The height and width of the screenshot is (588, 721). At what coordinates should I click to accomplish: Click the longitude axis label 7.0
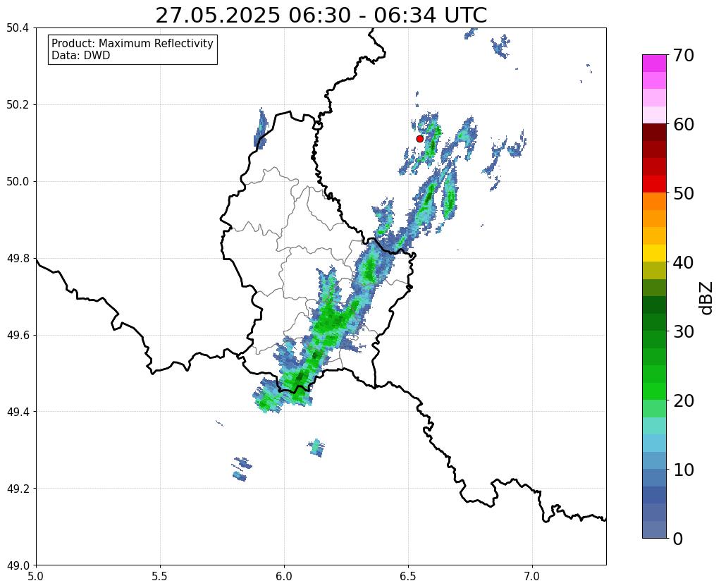pyautogui.click(x=532, y=575)
